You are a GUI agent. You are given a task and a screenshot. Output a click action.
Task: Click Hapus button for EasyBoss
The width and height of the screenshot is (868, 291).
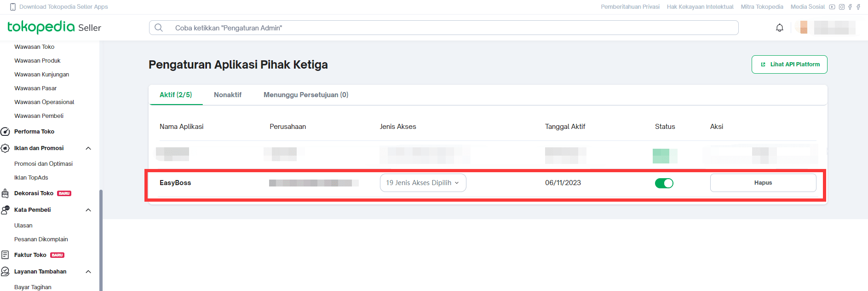click(763, 183)
